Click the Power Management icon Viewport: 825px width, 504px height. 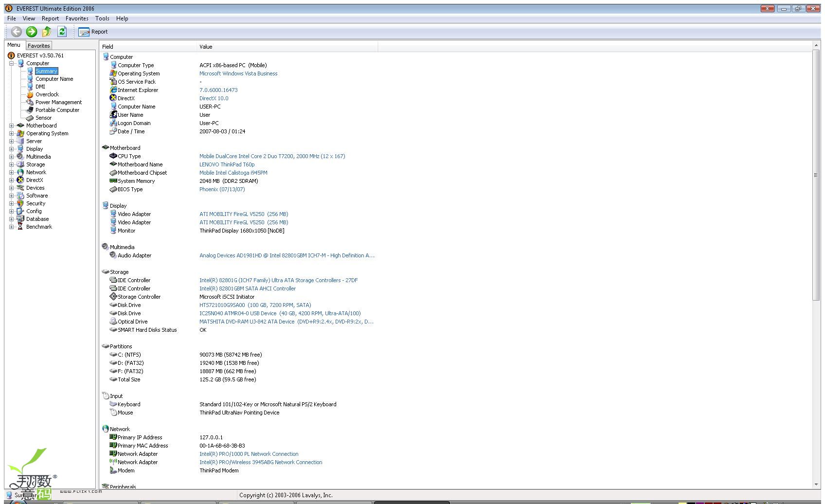(x=30, y=102)
